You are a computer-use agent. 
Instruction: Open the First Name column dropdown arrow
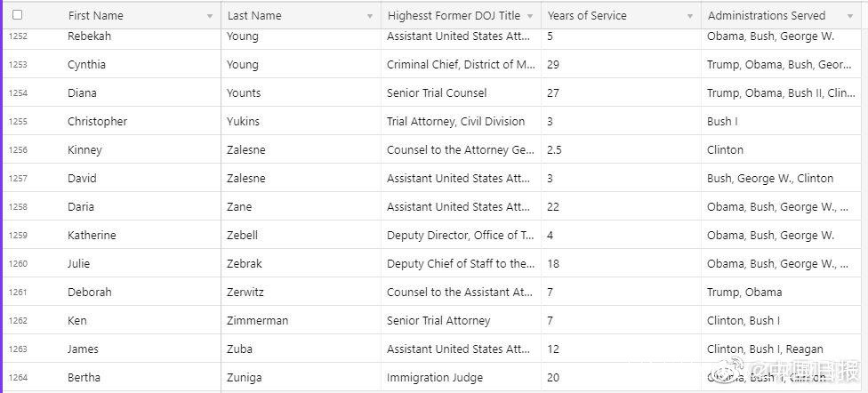click(x=210, y=16)
